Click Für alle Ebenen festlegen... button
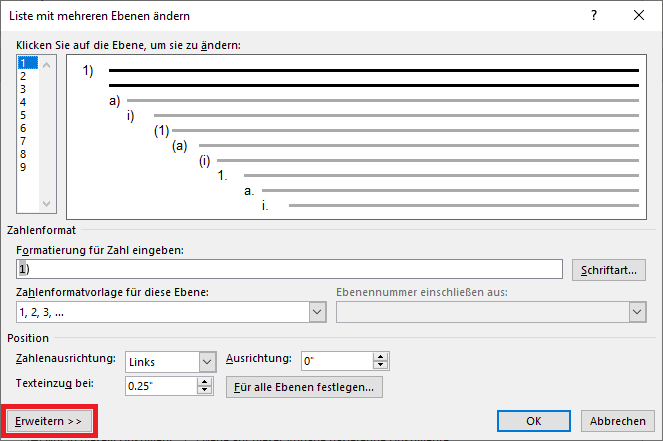The height and width of the screenshot is (441, 663). [x=304, y=387]
